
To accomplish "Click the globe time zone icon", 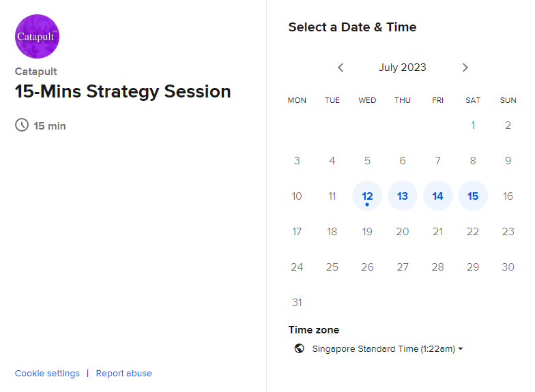I will tap(299, 348).
